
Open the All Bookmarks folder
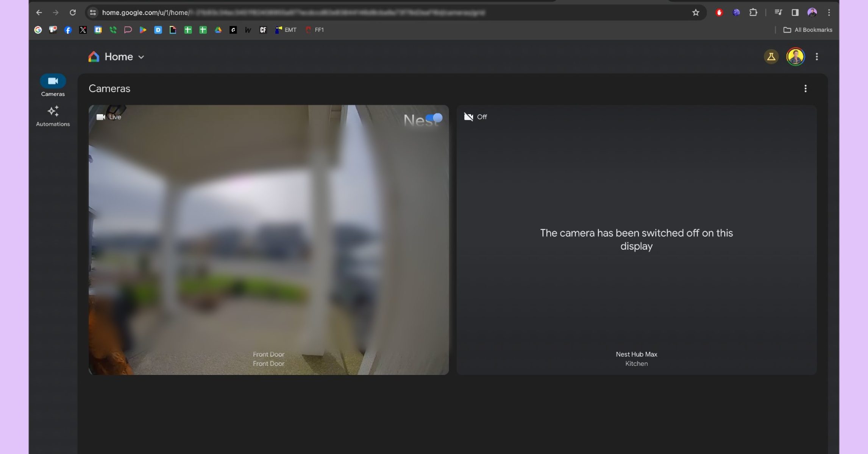(807, 30)
